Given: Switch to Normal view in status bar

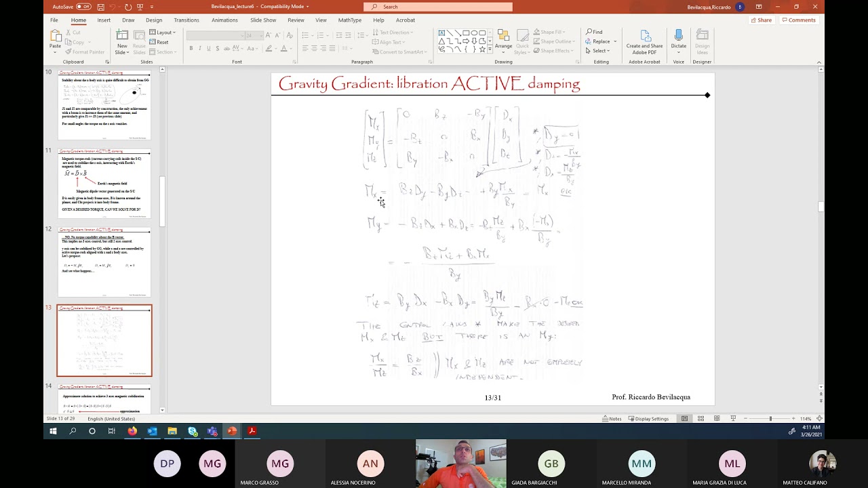Looking at the screenshot, I should [x=684, y=418].
